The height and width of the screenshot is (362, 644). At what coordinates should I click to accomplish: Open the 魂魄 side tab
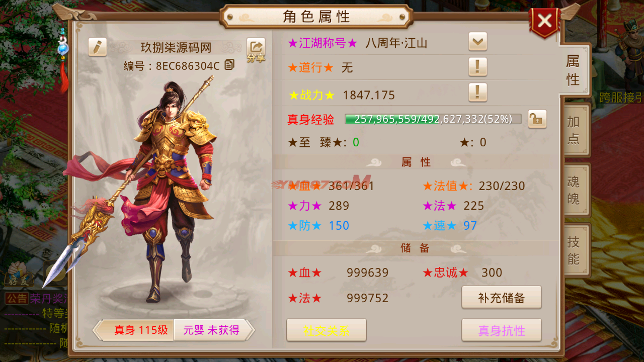pyautogui.click(x=575, y=190)
